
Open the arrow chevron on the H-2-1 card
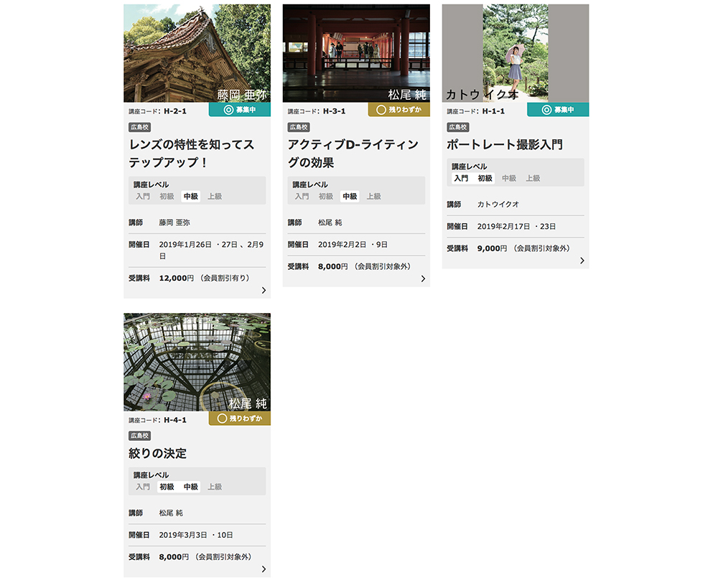click(264, 290)
